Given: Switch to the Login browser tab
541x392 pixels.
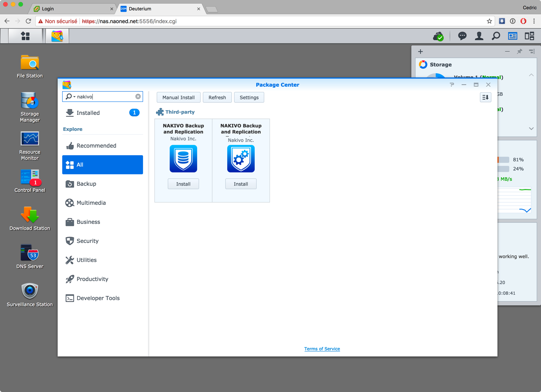Looking at the screenshot, I should [x=72, y=8].
